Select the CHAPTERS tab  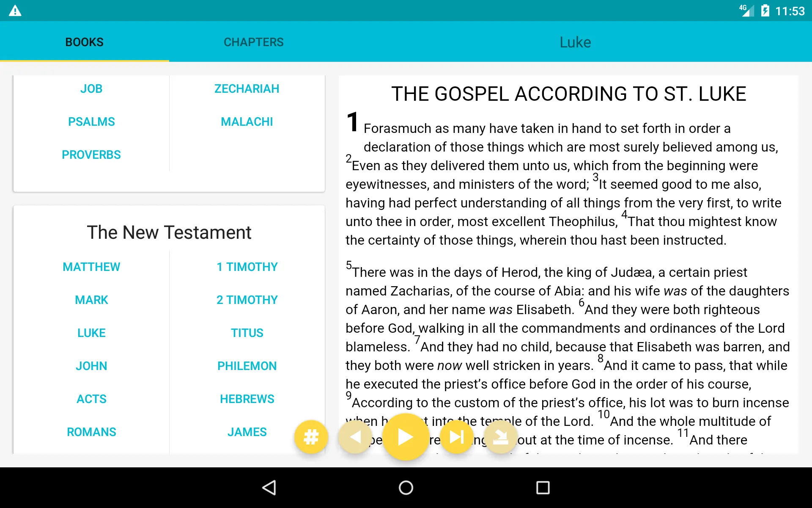tap(254, 42)
